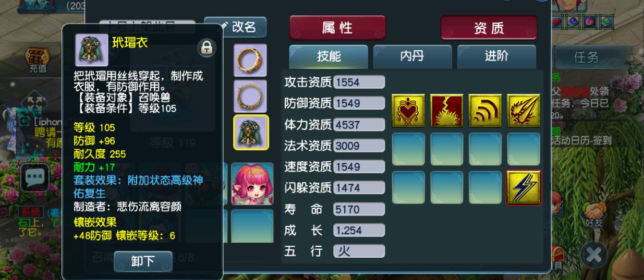Click the round X close button

pos(594,255)
